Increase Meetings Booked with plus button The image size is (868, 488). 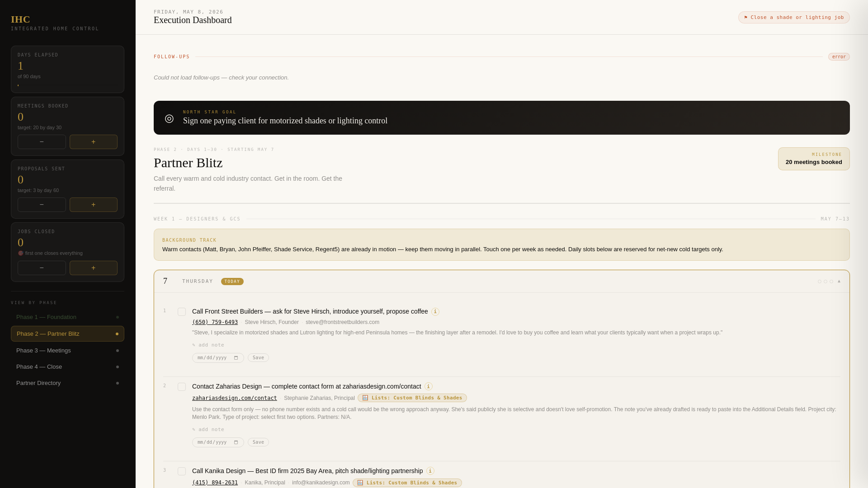point(94,142)
